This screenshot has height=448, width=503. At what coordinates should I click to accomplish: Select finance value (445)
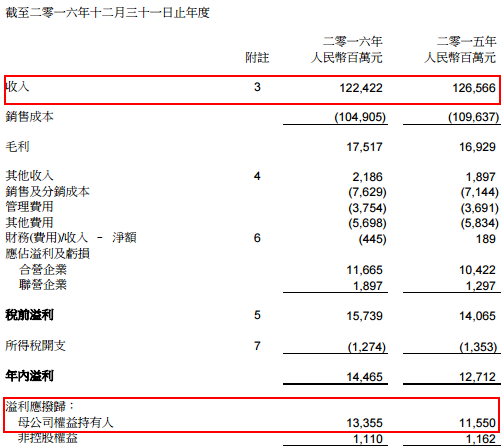tap(372, 239)
